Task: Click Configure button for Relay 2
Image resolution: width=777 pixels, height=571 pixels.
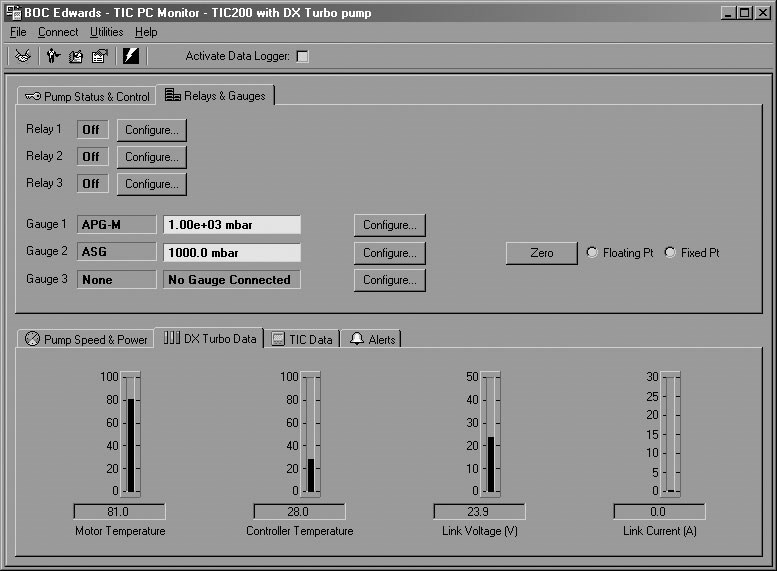Action: 152,157
